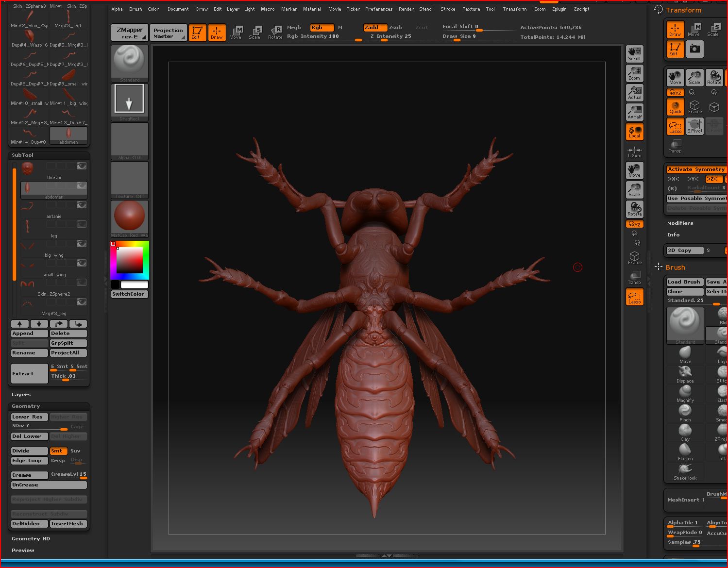Viewport: 728px width, 568px height.
Task: Click the Actual size icon
Action: click(x=634, y=93)
